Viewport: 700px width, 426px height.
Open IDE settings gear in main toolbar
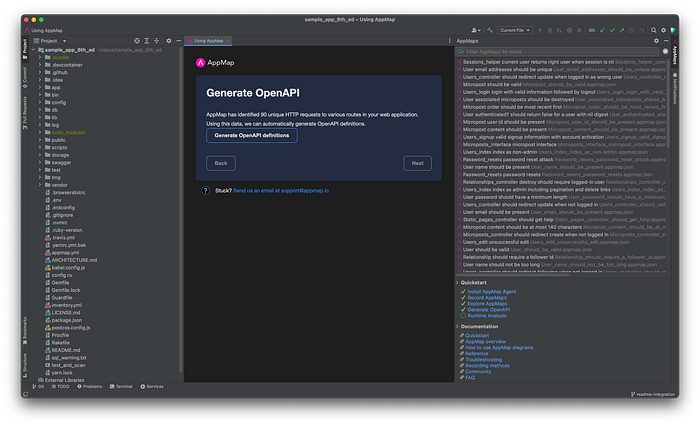(663, 30)
